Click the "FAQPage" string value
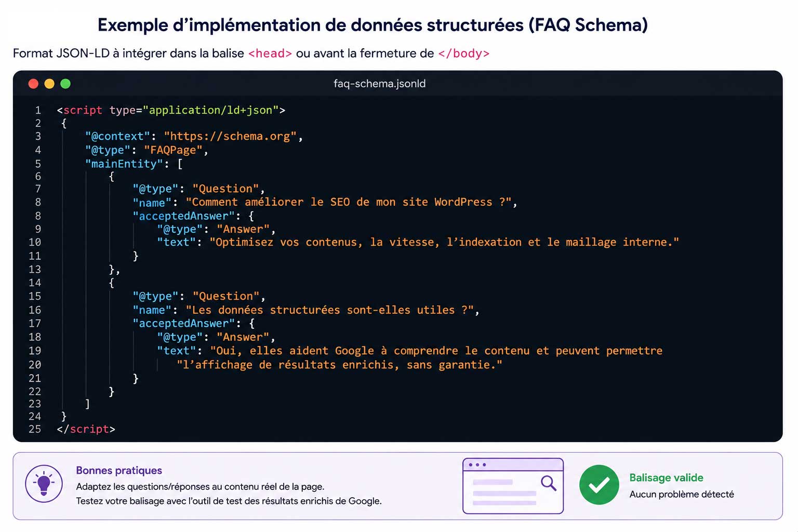 173,150
